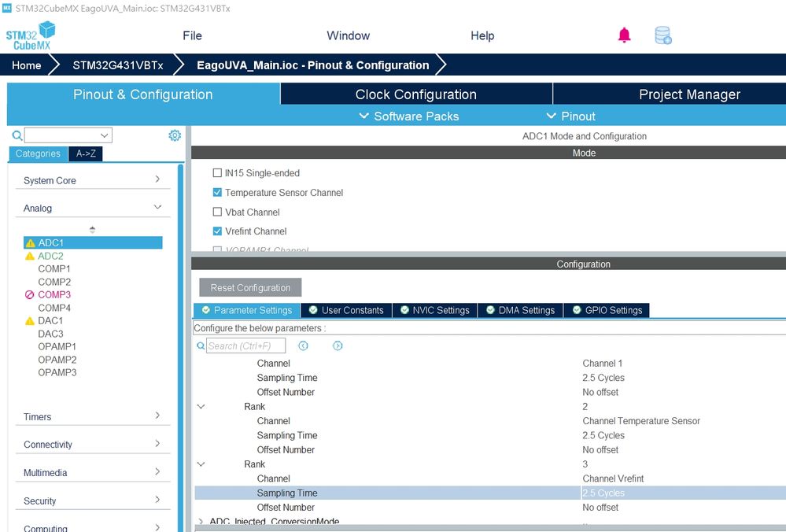Open the User Constants tab

pyautogui.click(x=346, y=310)
